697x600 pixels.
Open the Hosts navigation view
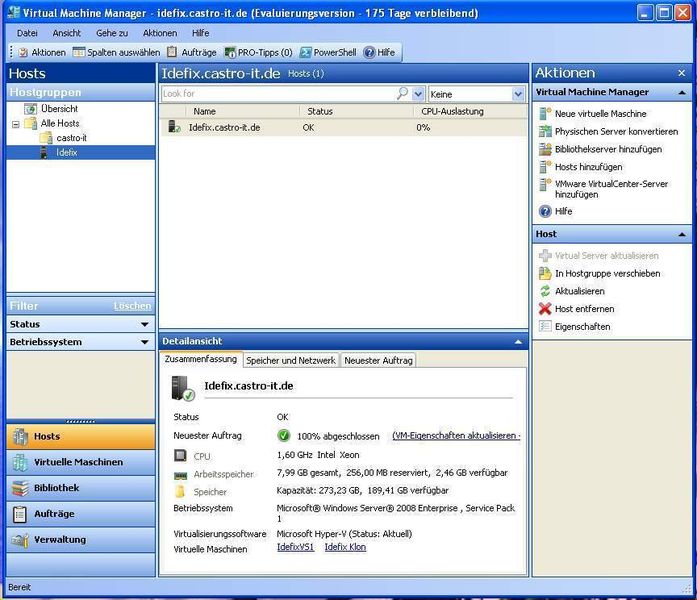[80, 436]
